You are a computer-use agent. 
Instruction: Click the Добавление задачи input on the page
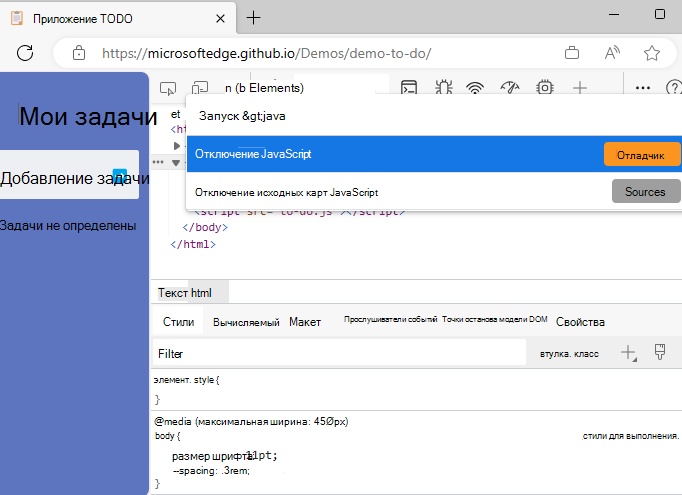[x=70, y=174]
